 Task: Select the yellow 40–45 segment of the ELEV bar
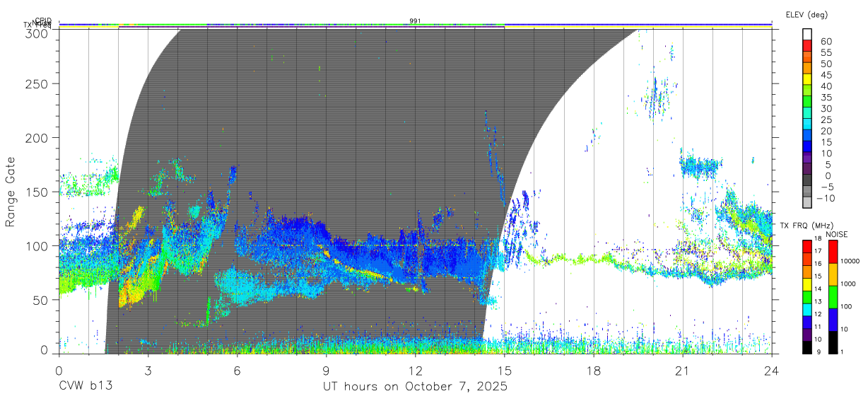click(x=807, y=80)
